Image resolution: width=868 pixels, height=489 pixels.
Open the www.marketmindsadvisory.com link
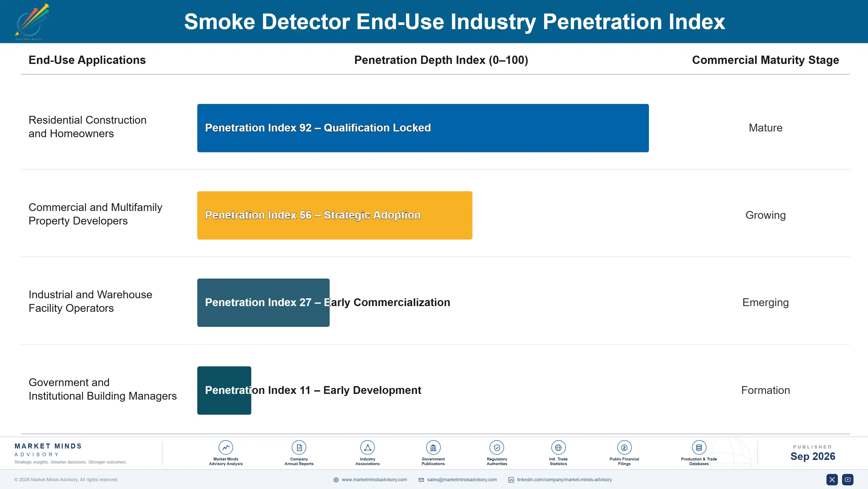tap(374, 480)
